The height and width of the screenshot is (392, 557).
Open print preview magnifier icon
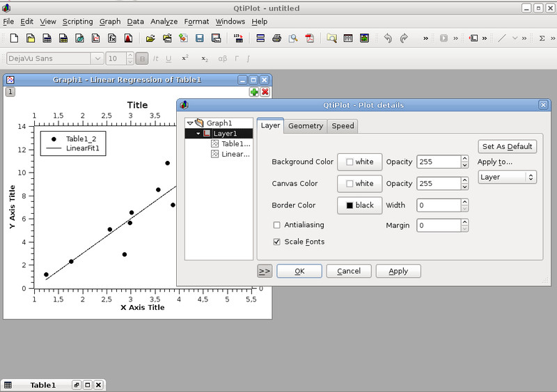[x=293, y=38]
